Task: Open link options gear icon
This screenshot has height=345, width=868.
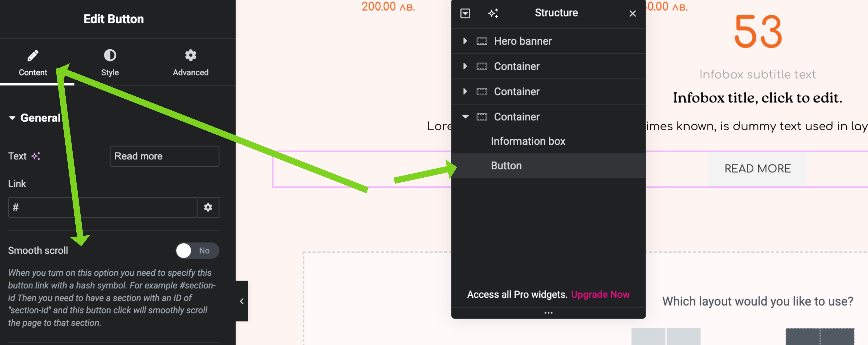Action: [208, 207]
